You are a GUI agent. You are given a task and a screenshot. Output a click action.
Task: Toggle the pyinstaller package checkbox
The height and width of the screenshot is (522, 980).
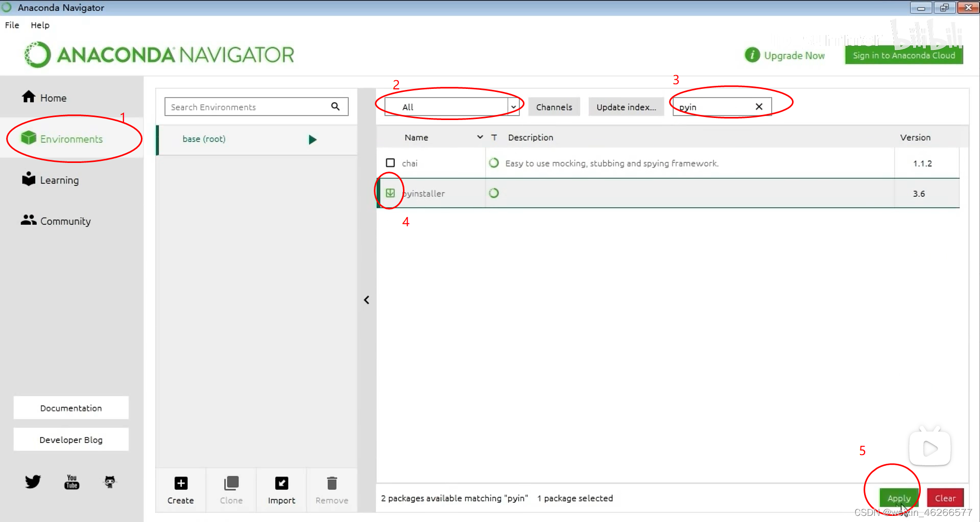(390, 193)
